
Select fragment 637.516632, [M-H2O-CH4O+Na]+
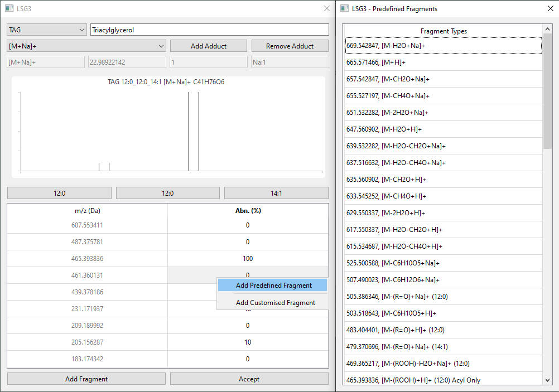(x=444, y=163)
